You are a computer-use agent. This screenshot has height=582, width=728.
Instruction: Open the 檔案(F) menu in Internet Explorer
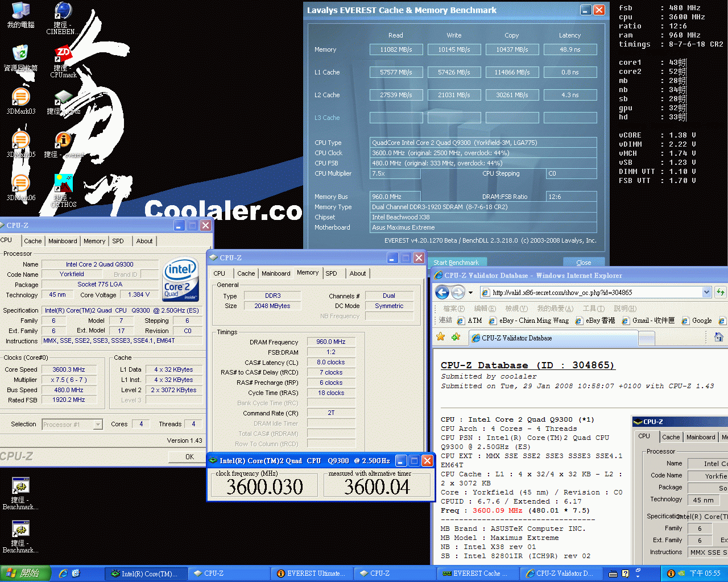pyautogui.click(x=453, y=308)
